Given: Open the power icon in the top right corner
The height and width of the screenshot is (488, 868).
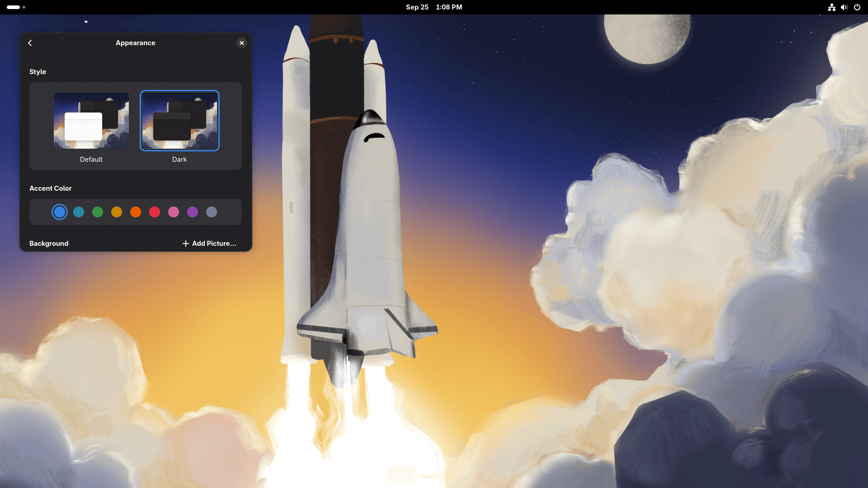Looking at the screenshot, I should click(858, 7).
